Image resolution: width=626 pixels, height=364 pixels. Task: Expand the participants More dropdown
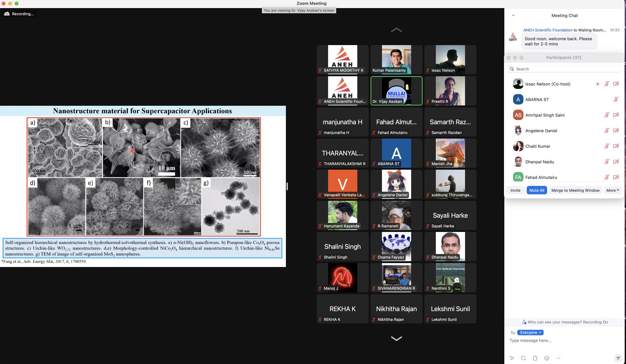tap(613, 190)
